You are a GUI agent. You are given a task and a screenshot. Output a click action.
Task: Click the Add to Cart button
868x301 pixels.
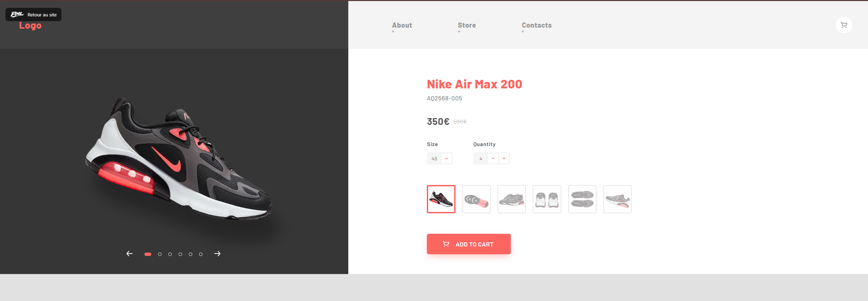click(468, 244)
